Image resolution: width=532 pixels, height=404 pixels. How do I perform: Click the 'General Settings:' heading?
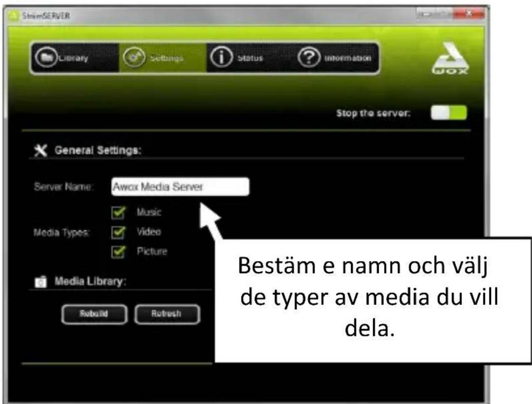coord(98,150)
